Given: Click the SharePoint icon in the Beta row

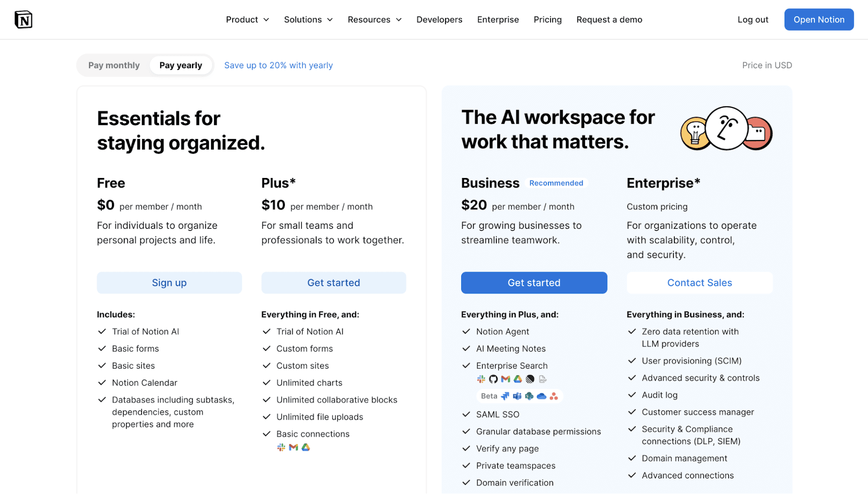Looking at the screenshot, I should pos(529,396).
